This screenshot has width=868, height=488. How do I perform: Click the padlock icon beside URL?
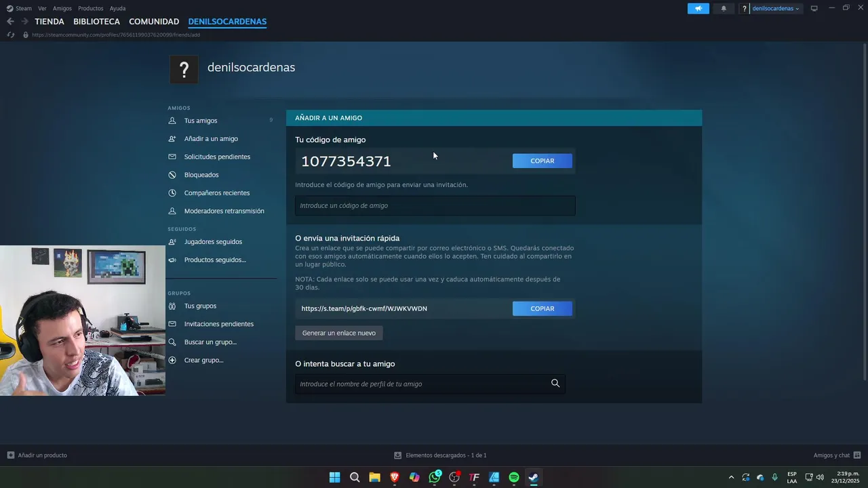(x=26, y=35)
